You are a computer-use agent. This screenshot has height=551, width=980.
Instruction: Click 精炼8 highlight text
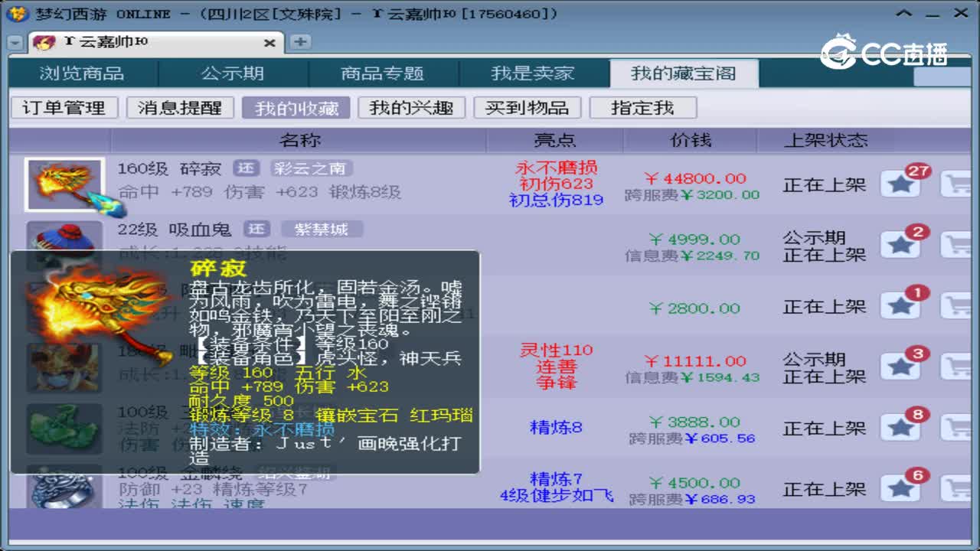(556, 427)
